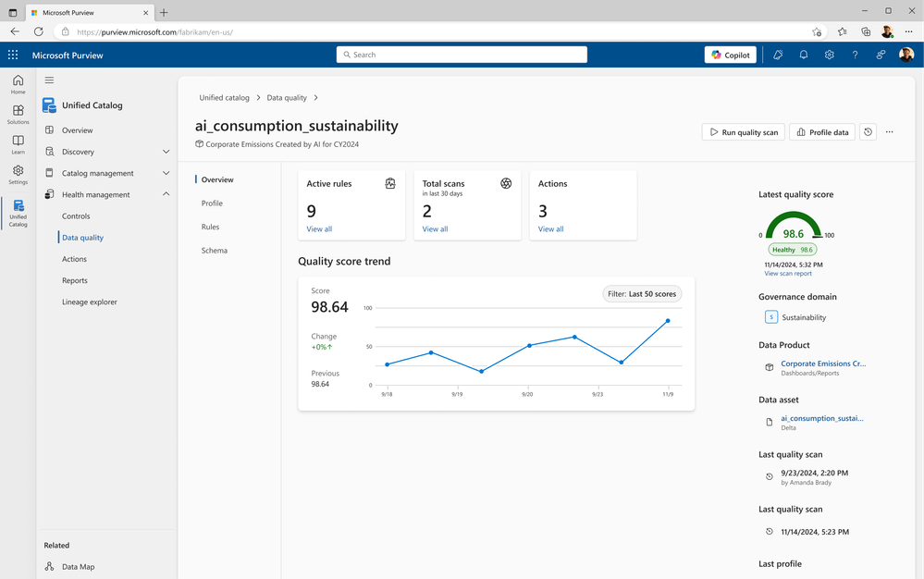Open View scan report link
Viewport: 924px width, 579px height.
click(x=788, y=273)
